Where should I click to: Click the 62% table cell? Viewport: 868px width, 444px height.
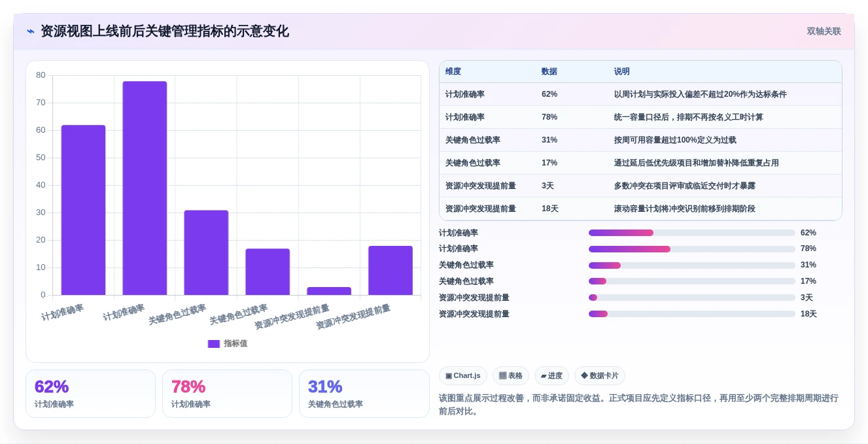549,94
